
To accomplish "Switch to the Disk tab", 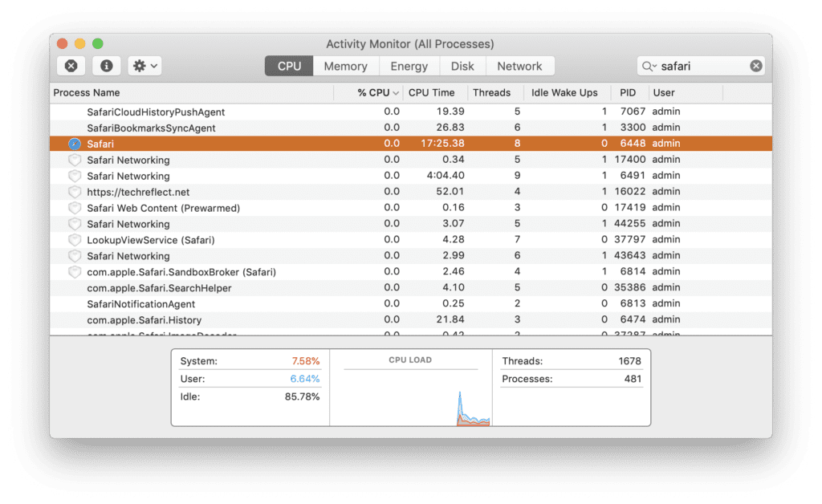I will [462, 66].
